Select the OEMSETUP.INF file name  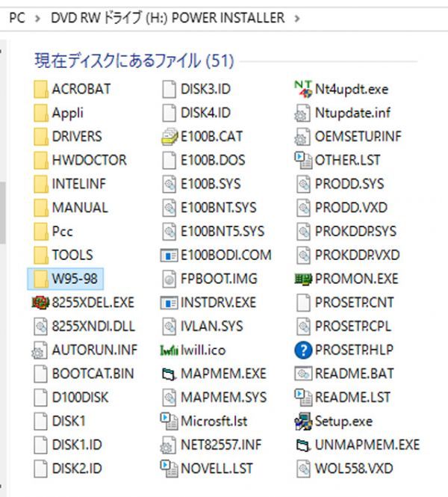point(358,137)
